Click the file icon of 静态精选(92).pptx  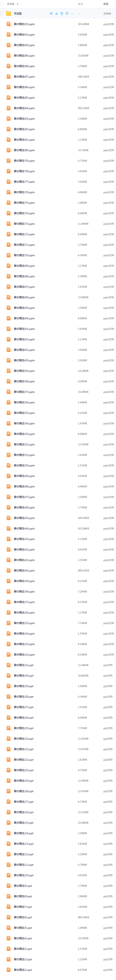tap(9, 24)
